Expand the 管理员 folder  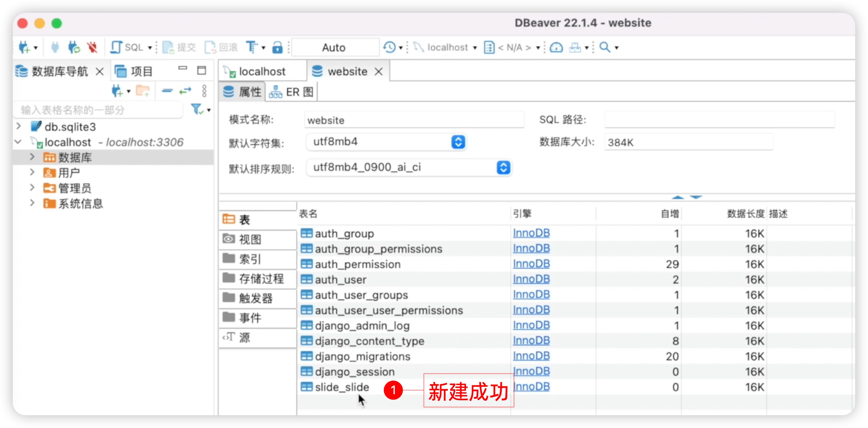32,187
